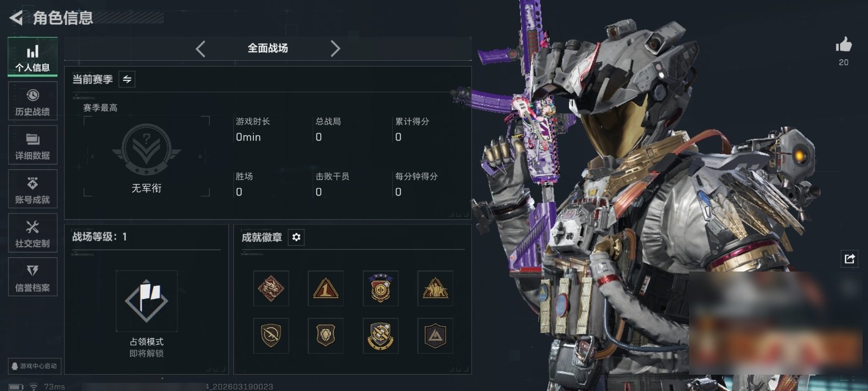Click the share icon on right edge
The height and width of the screenshot is (391, 868).
click(x=850, y=258)
